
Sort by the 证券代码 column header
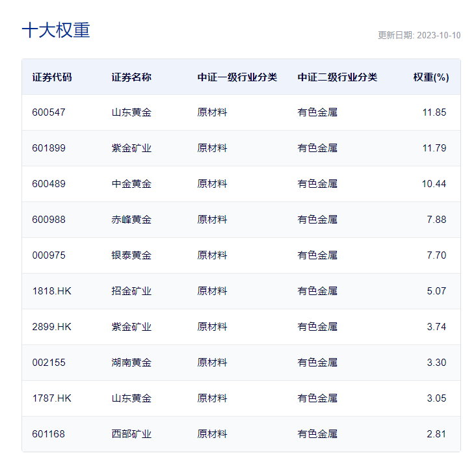click(52, 77)
